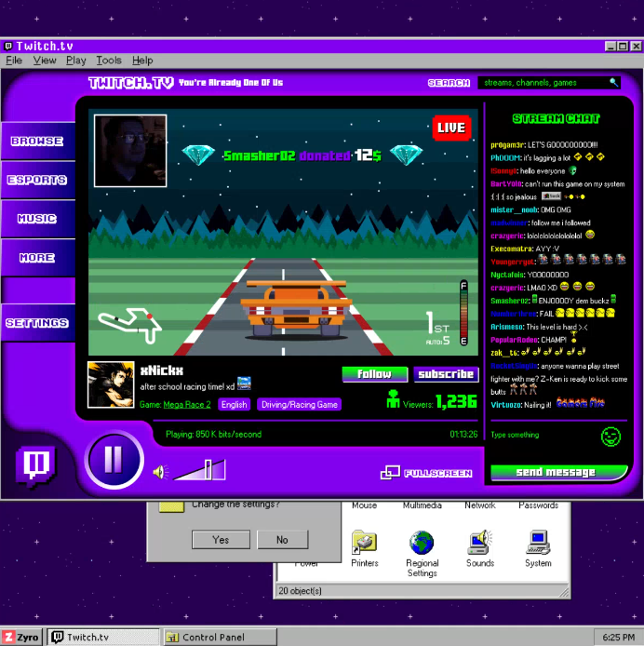This screenshot has height=646, width=644.
Task: Click the green viewers person icon
Action: click(393, 399)
